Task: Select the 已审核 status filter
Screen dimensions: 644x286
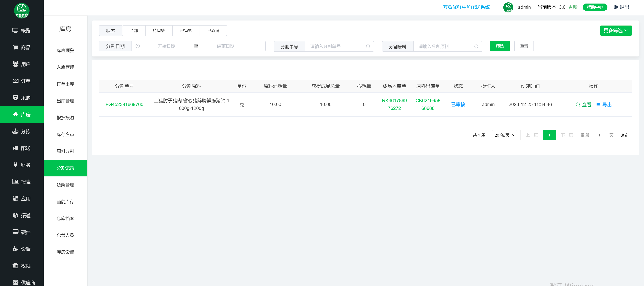Action: coord(186,31)
